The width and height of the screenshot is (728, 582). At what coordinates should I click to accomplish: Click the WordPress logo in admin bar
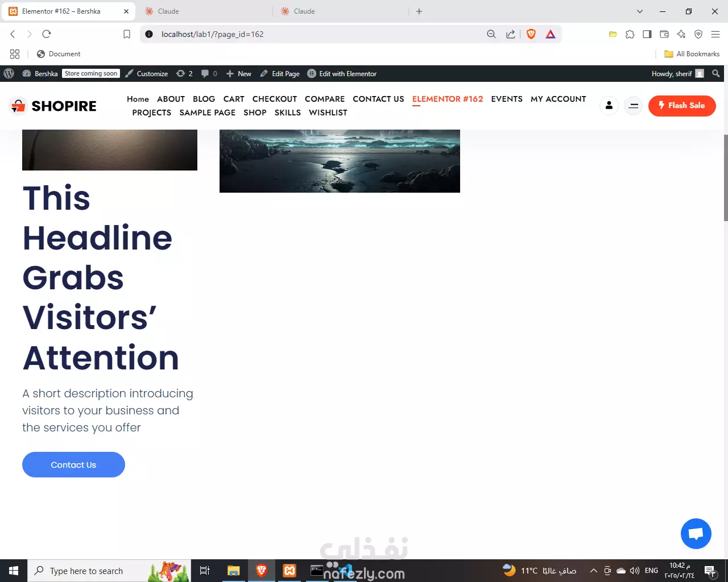click(9, 73)
